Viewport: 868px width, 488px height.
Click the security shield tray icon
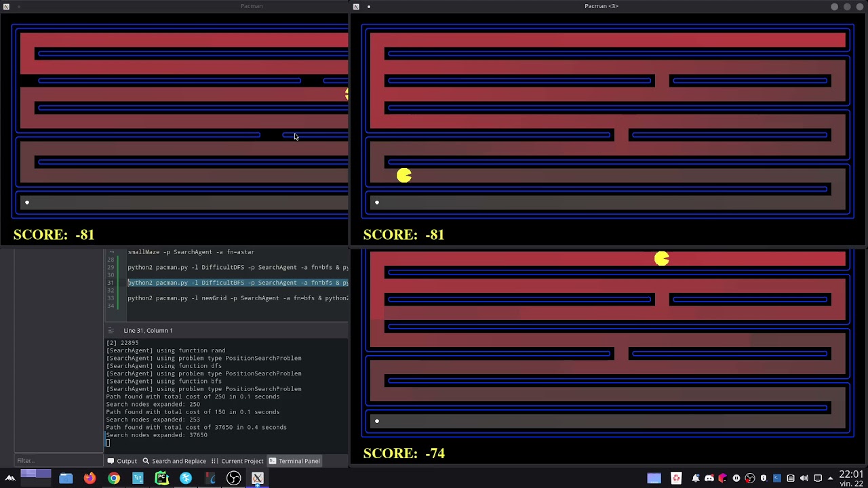[x=764, y=478]
